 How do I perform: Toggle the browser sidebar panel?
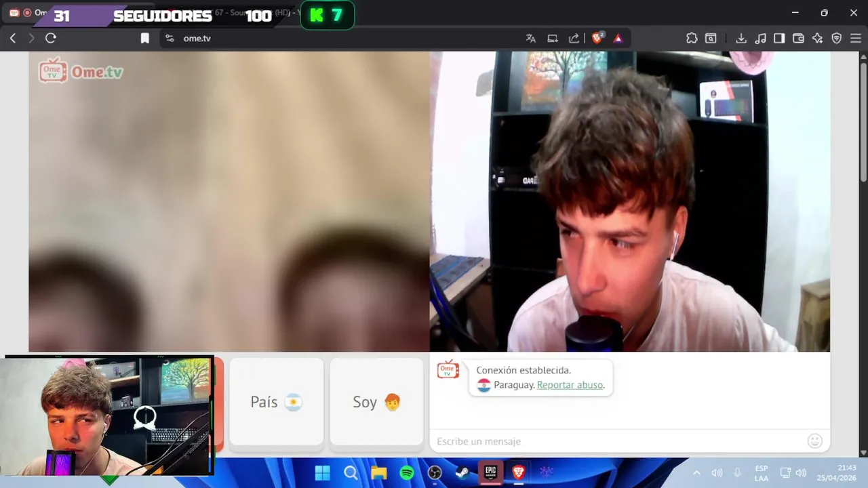pyautogui.click(x=779, y=39)
